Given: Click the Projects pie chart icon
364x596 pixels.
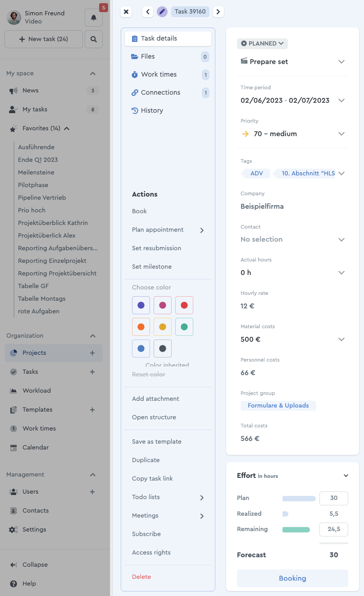Looking at the screenshot, I should click(x=14, y=353).
